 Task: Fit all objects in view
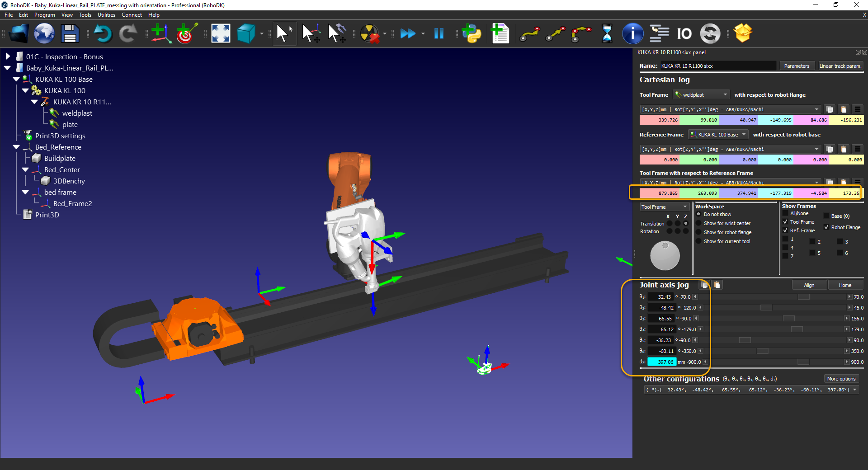click(x=221, y=33)
